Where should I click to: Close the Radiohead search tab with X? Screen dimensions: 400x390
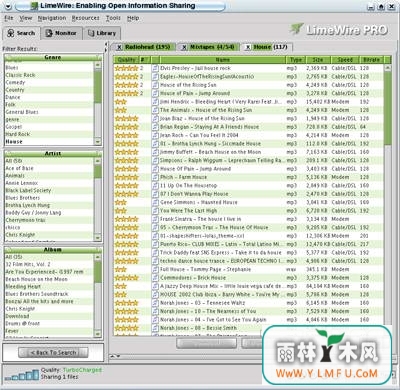click(119, 47)
